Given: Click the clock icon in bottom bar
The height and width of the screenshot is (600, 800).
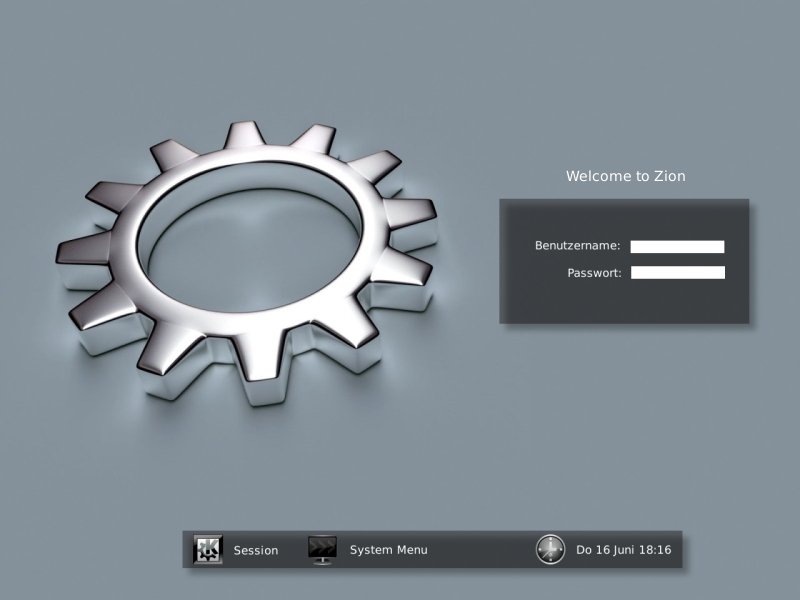Looking at the screenshot, I should pos(551,549).
